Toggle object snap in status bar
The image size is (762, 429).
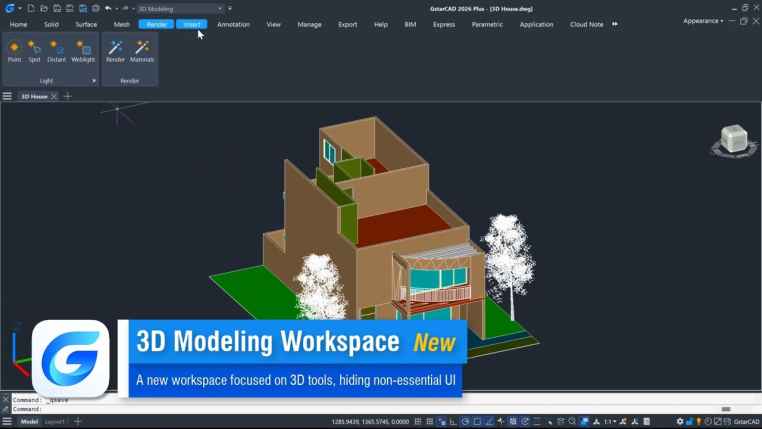(x=477, y=421)
